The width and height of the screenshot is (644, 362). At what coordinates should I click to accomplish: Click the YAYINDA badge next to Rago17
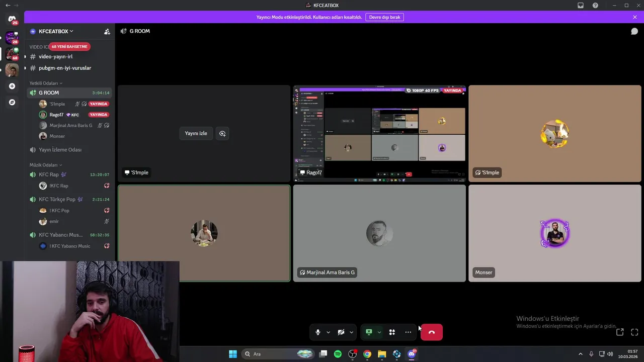(x=99, y=115)
